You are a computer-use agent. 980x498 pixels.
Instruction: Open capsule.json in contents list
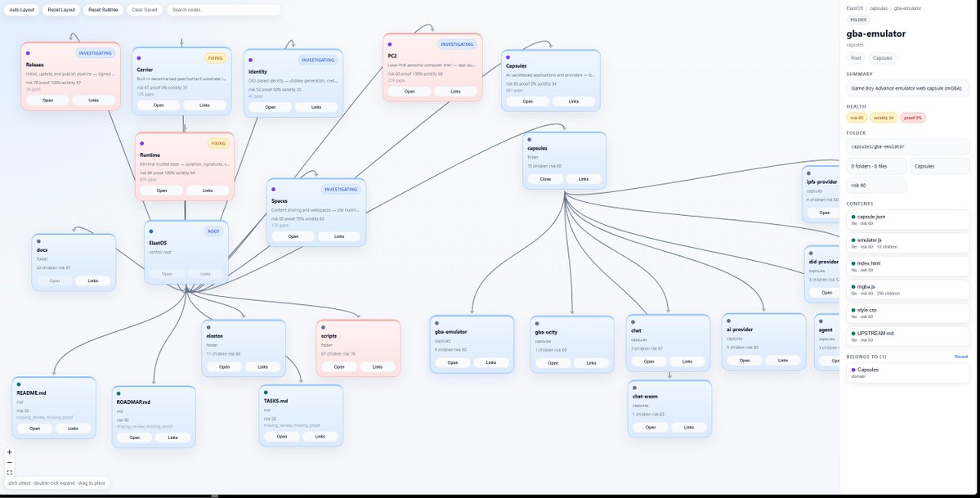tap(908, 220)
